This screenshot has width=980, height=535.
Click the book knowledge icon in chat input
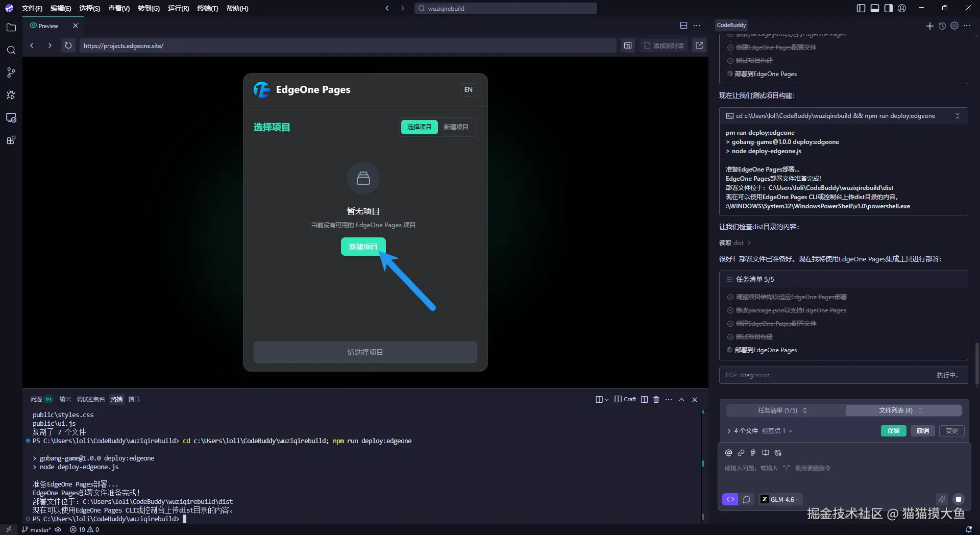tap(766, 453)
